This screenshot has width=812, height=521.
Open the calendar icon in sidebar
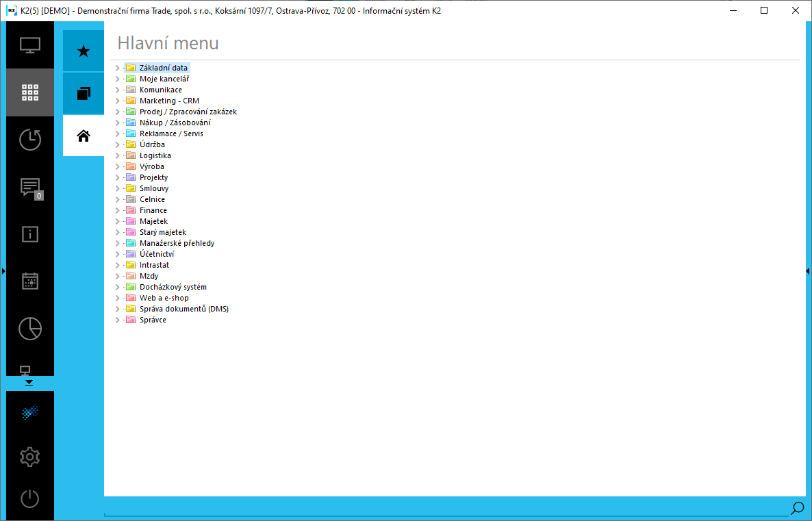[30, 281]
